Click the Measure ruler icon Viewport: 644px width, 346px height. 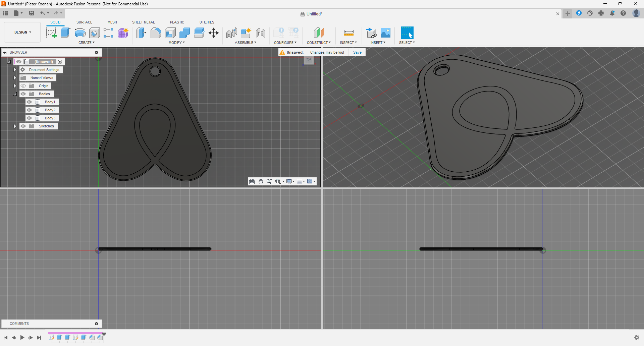tap(348, 33)
